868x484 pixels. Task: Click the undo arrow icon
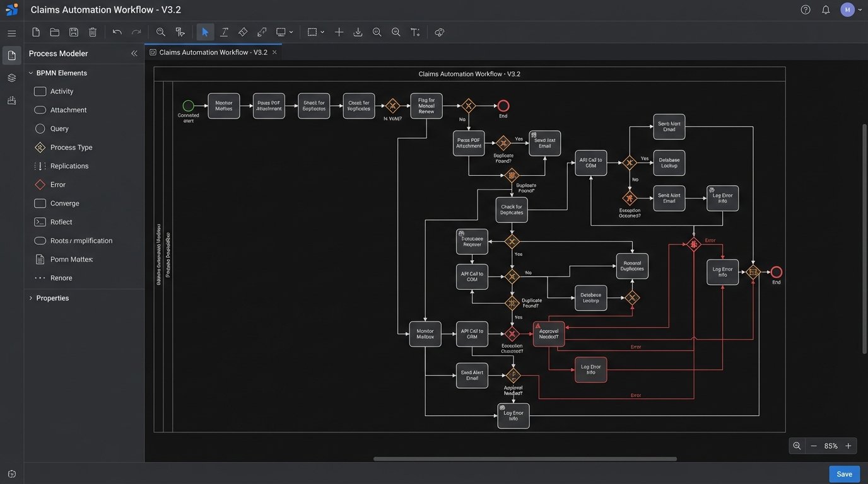click(117, 32)
